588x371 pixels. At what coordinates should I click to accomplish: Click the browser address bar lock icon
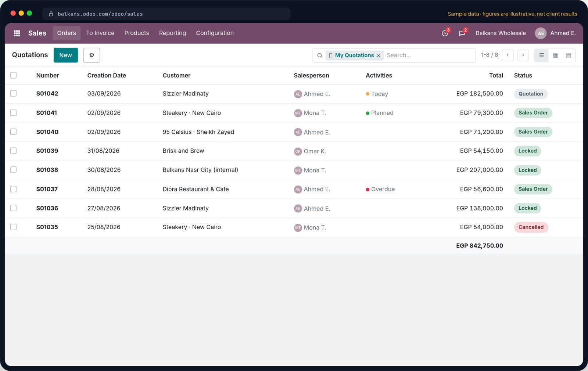pos(51,14)
